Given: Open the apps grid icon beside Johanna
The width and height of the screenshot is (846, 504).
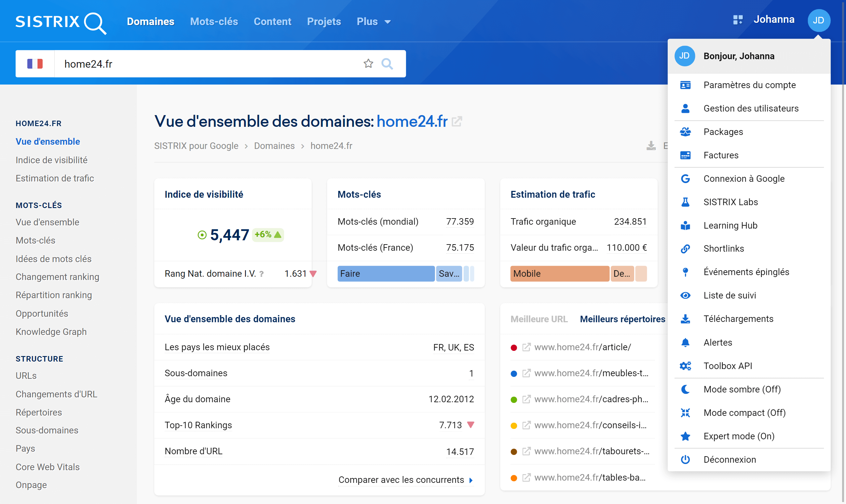Looking at the screenshot, I should click(738, 20).
